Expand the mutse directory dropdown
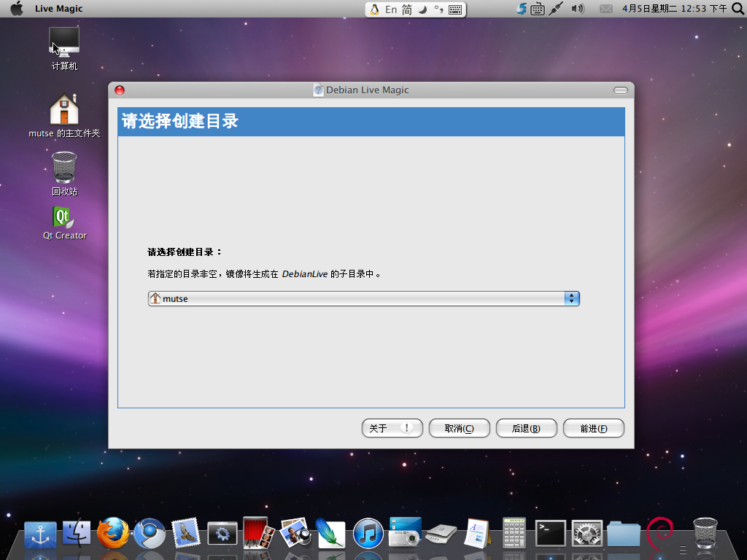The height and width of the screenshot is (560, 747). pyautogui.click(x=364, y=298)
